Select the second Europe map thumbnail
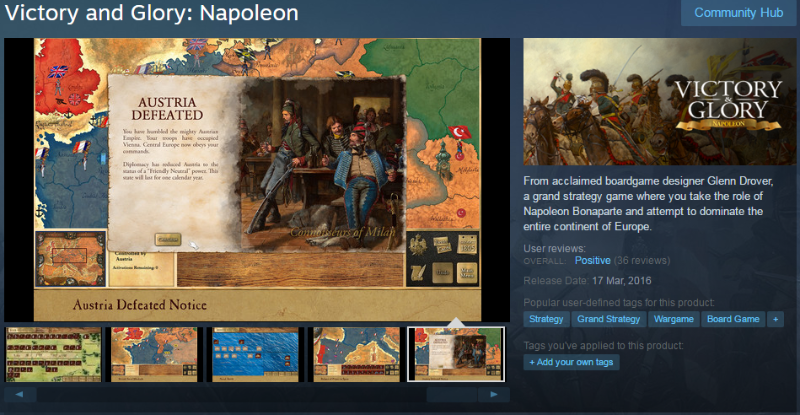 [x=155, y=355]
